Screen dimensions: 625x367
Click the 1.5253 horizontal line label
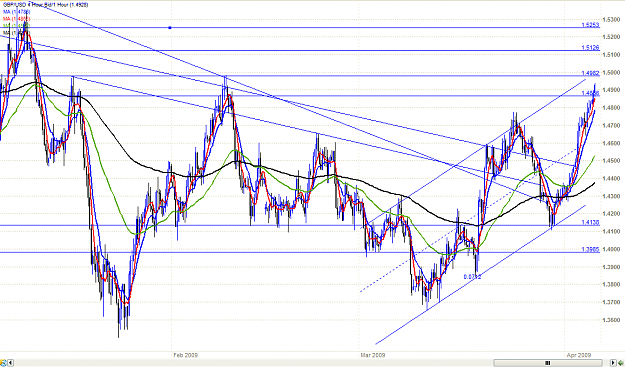click(590, 25)
